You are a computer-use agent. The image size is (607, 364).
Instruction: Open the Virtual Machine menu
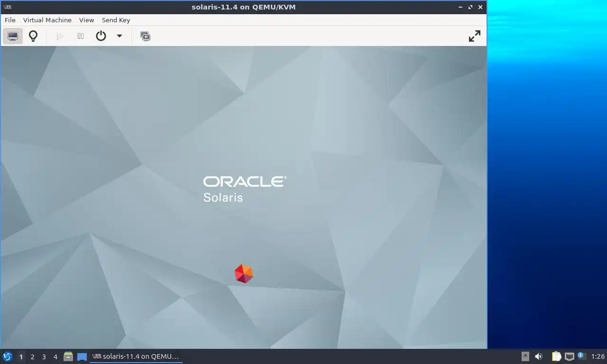click(47, 20)
